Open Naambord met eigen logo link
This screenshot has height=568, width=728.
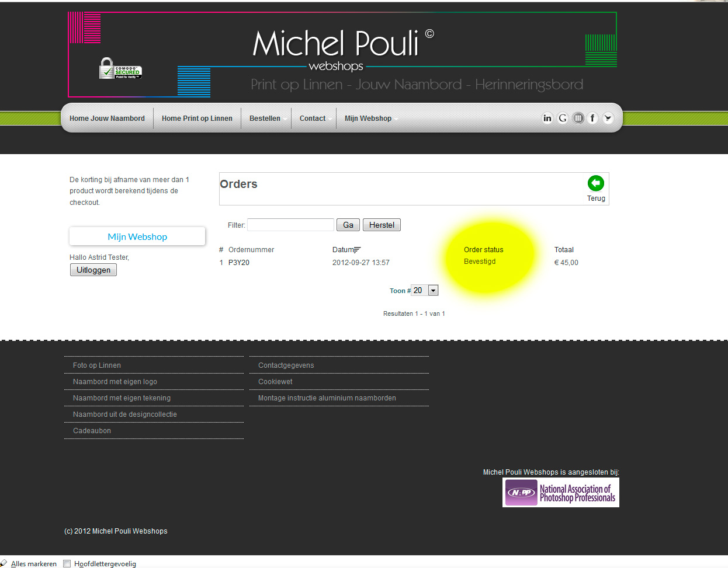click(x=115, y=382)
